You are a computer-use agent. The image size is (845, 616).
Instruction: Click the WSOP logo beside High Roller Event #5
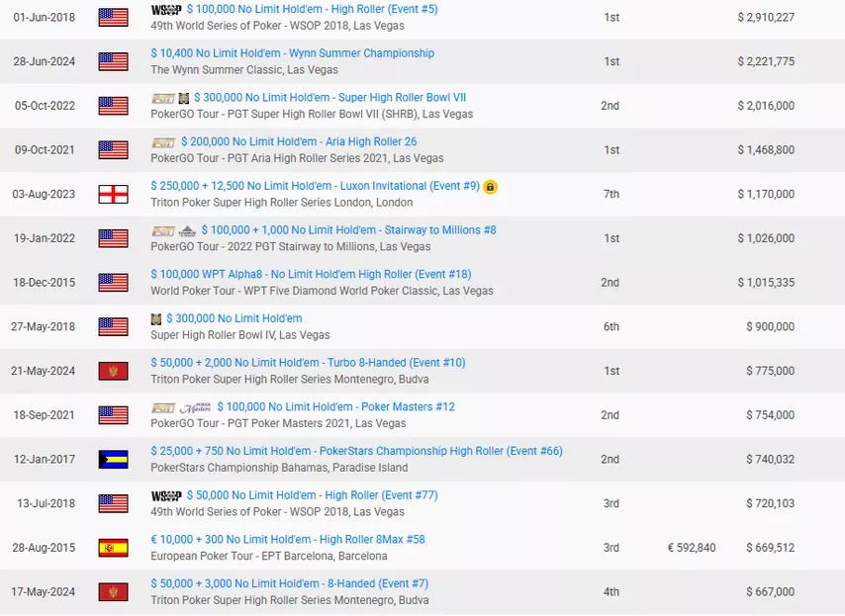165,9
